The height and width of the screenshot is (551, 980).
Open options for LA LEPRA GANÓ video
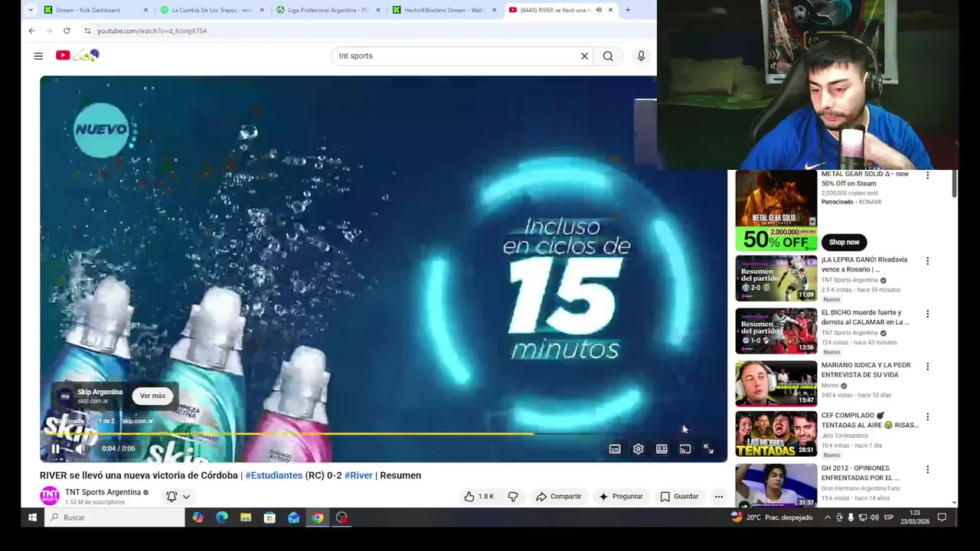tap(927, 261)
